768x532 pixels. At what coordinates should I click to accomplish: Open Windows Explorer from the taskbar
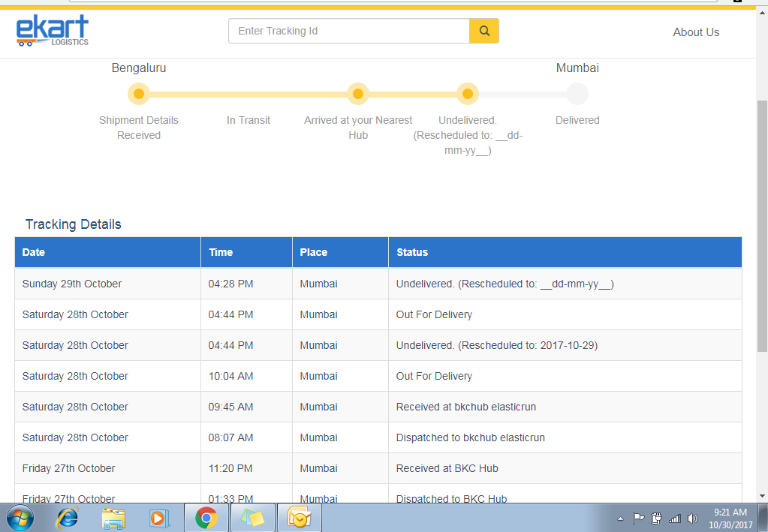113,518
